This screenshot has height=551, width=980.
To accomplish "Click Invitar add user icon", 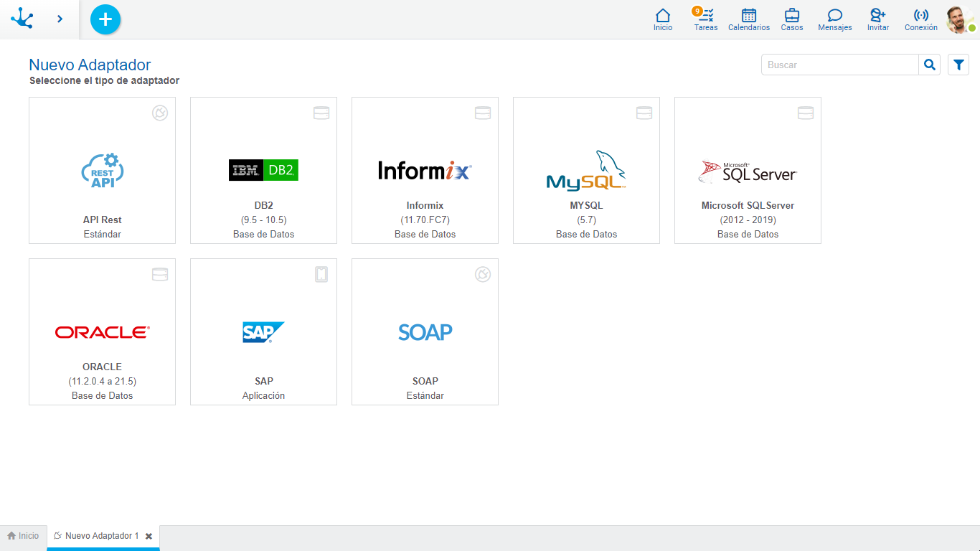I will coord(878,15).
